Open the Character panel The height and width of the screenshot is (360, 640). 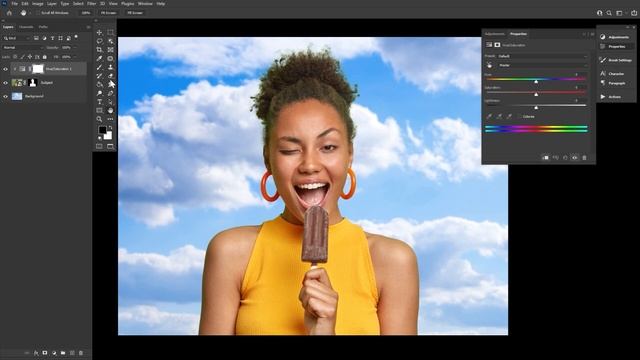tap(612, 73)
